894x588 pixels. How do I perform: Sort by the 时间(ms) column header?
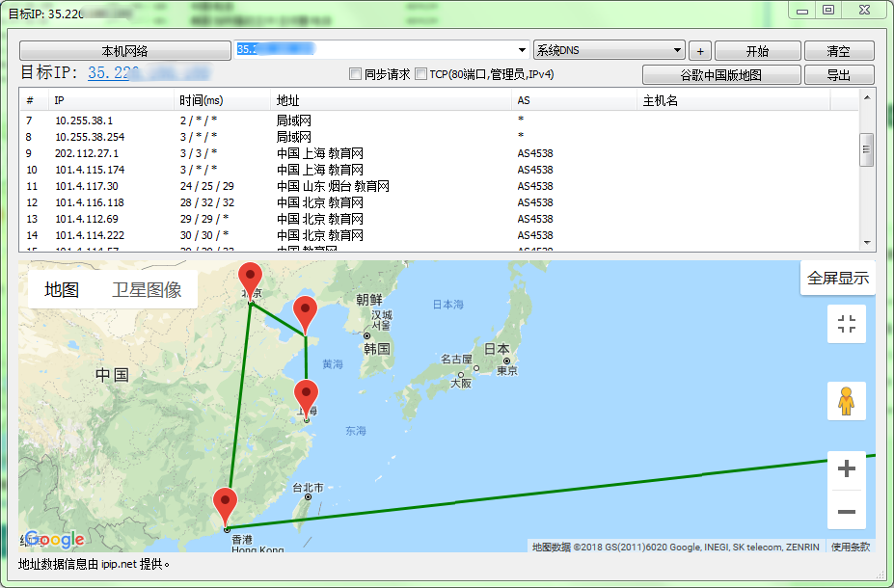click(222, 100)
